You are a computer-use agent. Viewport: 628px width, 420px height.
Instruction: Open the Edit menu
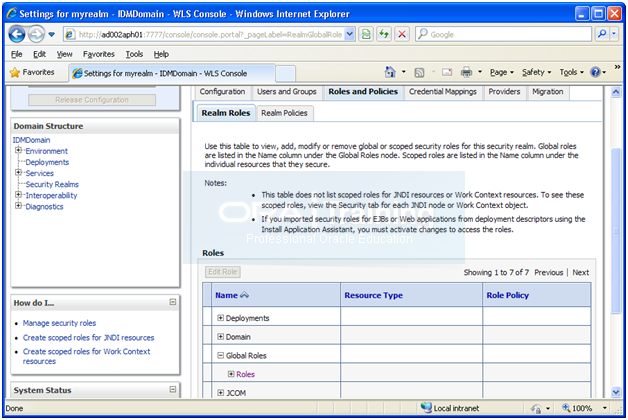pos(39,54)
